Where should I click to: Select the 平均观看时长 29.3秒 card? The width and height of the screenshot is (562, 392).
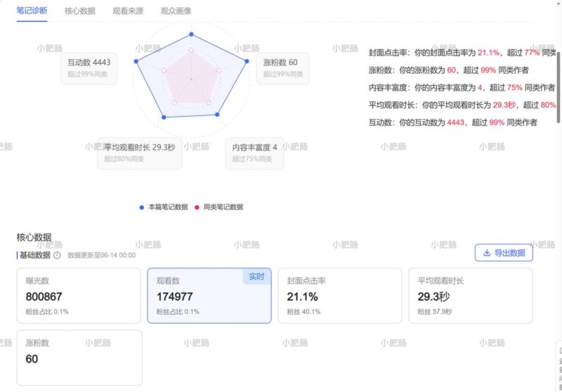tap(471, 296)
